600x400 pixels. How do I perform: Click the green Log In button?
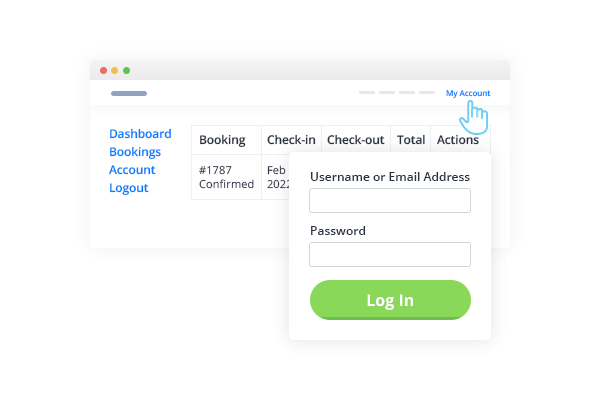click(390, 300)
